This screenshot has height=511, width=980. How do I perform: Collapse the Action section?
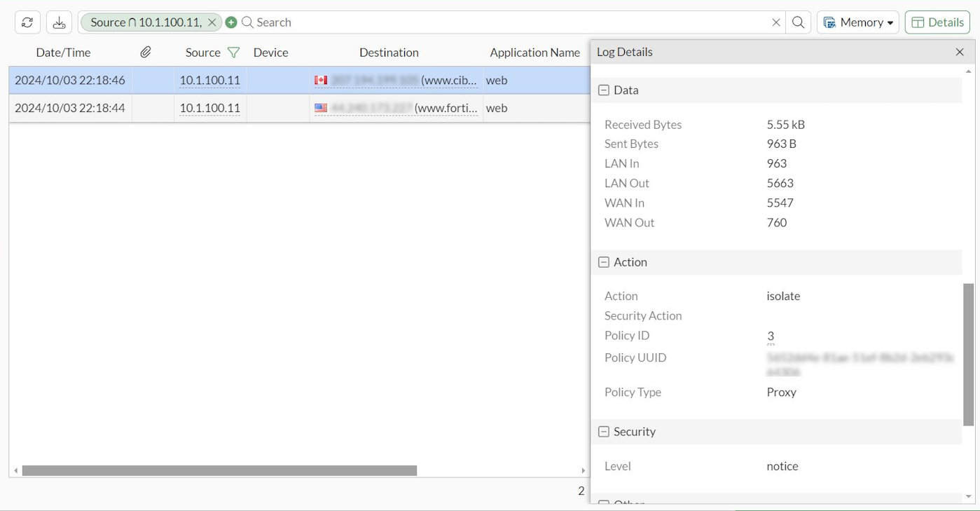point(603,261)
